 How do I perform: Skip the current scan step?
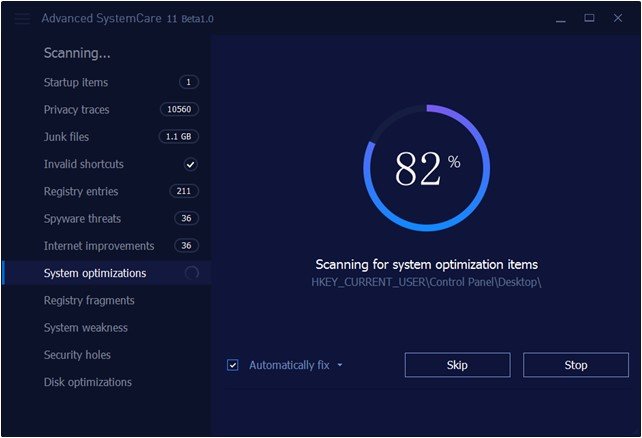pos(457,365)
